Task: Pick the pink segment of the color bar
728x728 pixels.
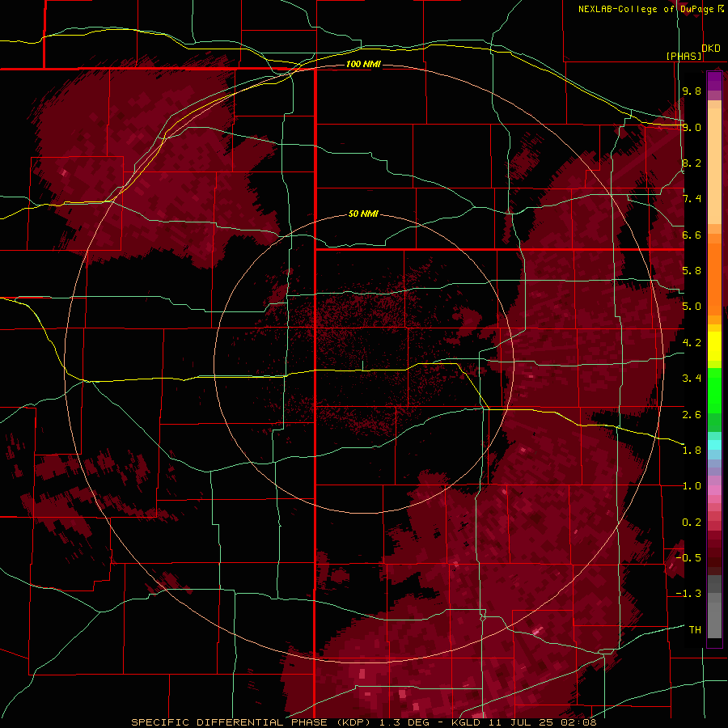Action: tap(714, 490)
